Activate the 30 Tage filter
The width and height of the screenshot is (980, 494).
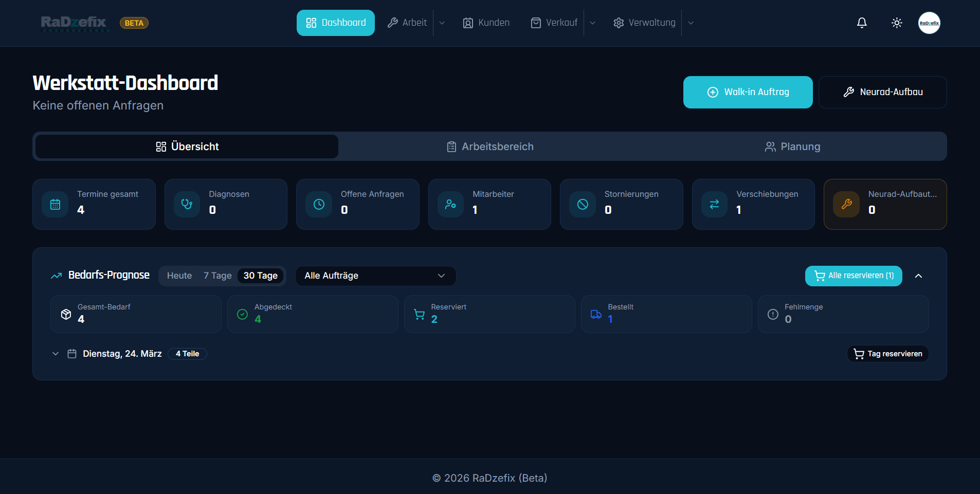pos(261,276)
